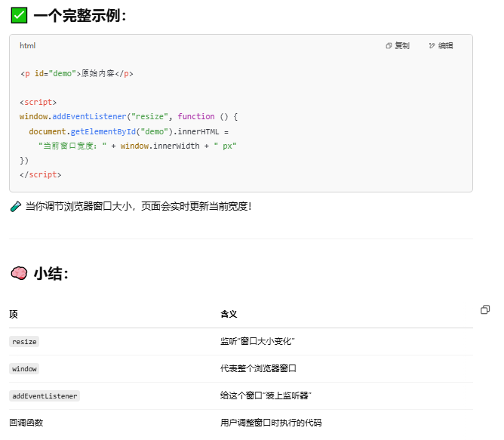This screenshot has height=440, width=504.
Task: Click the brain emoji next to 小结
Action: (x=19, y=273)
